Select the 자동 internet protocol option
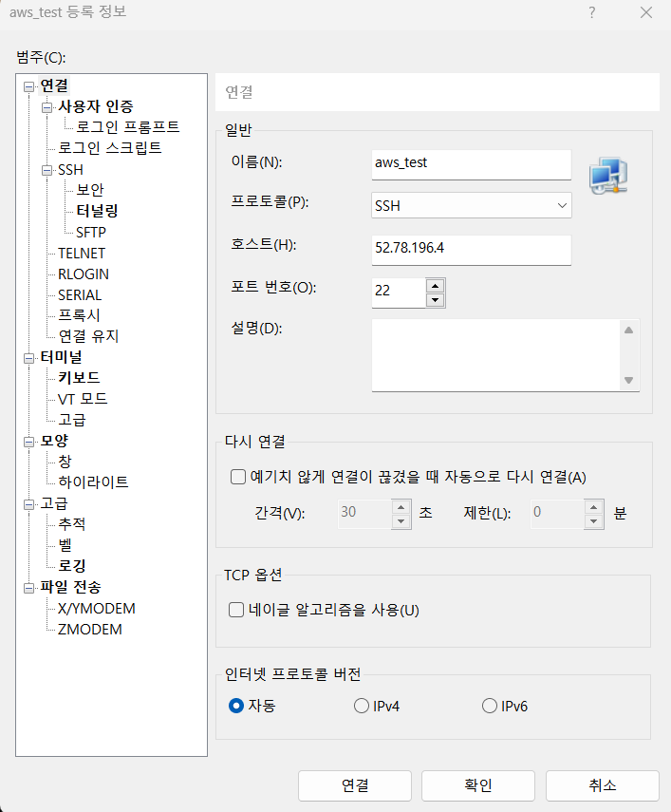The height and width of the screenshot is (812, 671). [236, 706]
